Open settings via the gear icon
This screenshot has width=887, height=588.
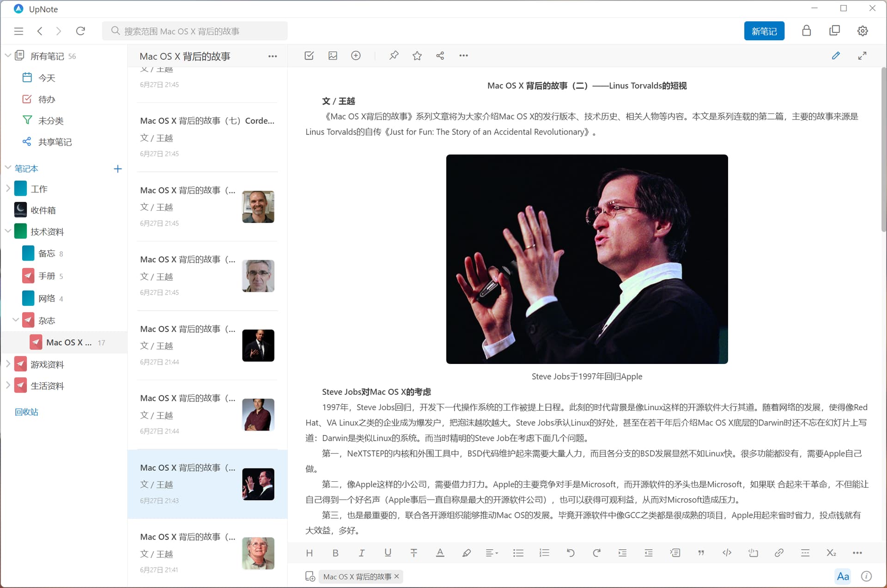point(862,31)
